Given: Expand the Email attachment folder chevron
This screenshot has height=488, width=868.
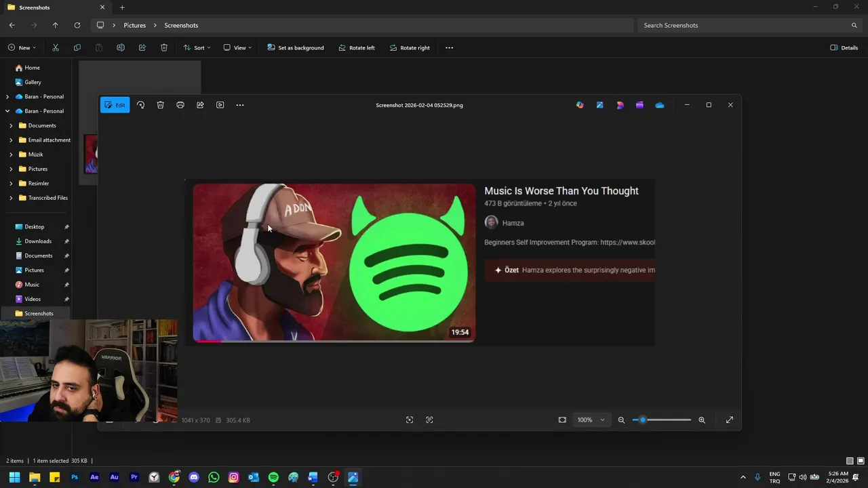Looking at the screenshot, I should pos(11,140).
